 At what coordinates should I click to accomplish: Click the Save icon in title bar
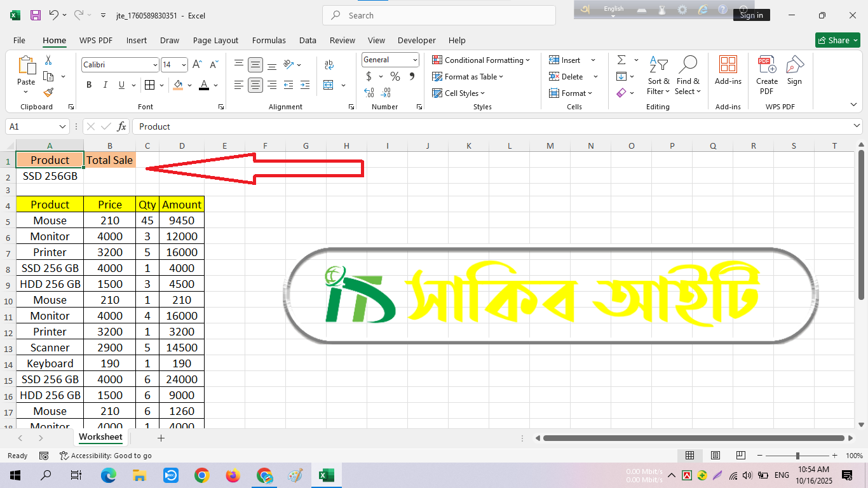point(36,15)
